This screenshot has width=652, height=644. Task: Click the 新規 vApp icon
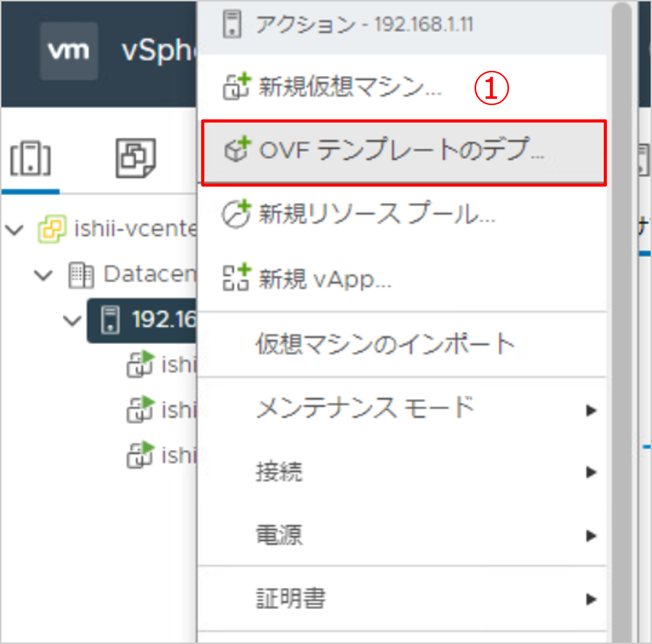(237, 277)
